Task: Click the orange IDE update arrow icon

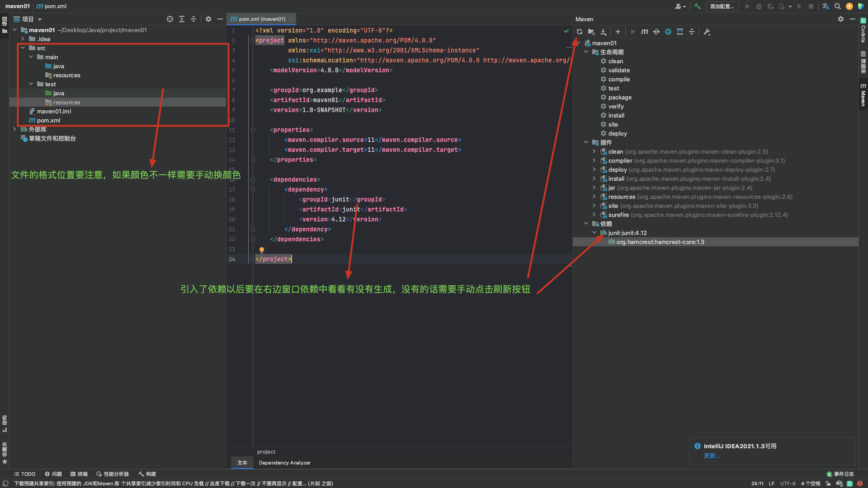Action: click(x=849, y=6)
